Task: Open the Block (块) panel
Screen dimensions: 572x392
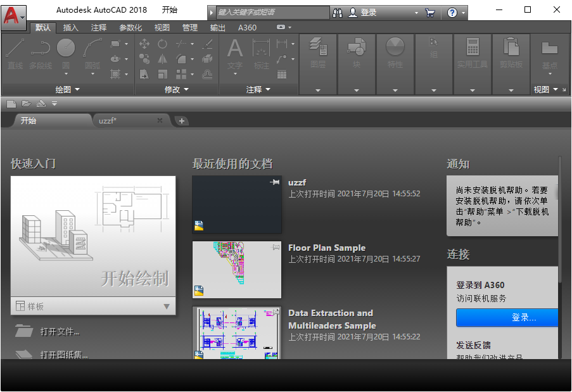Action: (x=357, y=64)
